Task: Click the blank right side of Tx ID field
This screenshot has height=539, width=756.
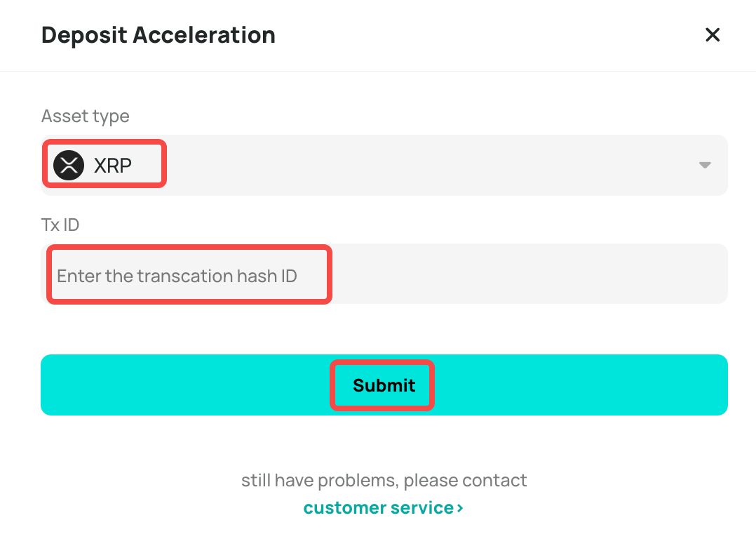Action: point(596,274)
